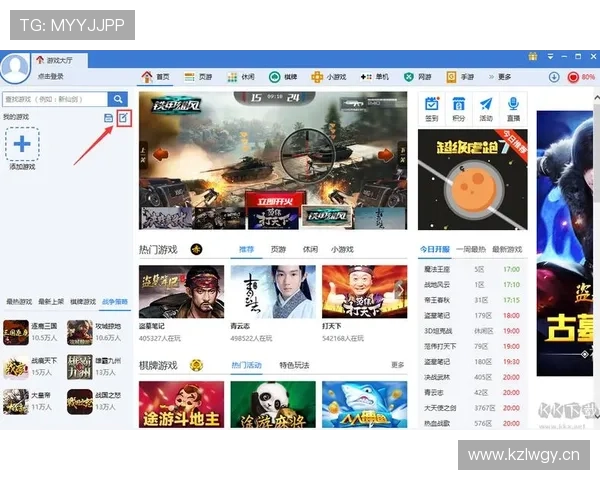Click the 大天使之剑 server list entry
Image resolution: width=600 pixels, height=480 pixels.
click(472, 408)
